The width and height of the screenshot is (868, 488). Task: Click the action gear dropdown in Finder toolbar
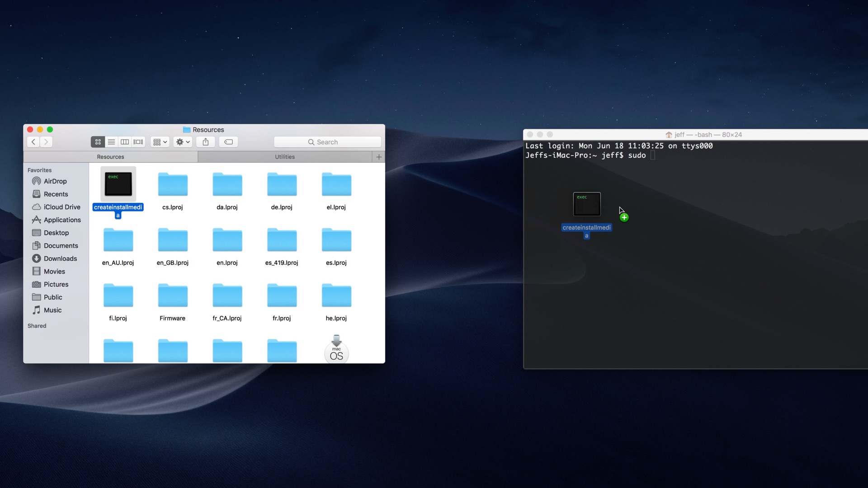(x=184, y=142)
